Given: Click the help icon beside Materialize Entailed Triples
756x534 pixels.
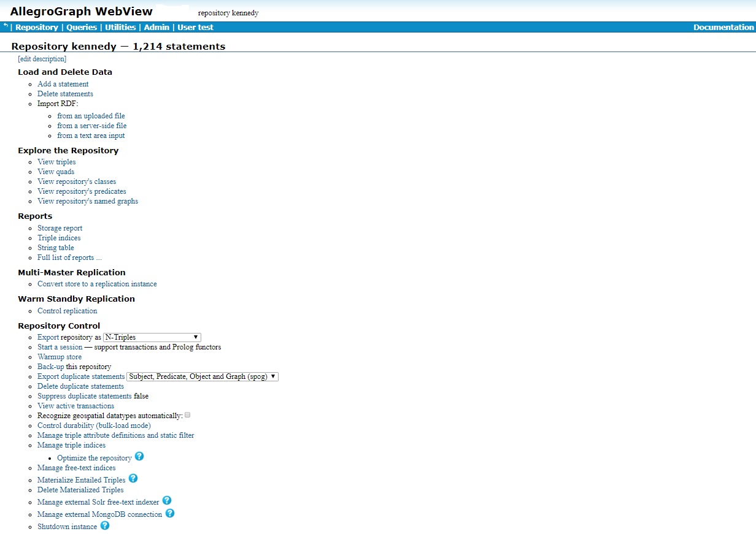Looking at the screenshot, I should pos(133,479).
